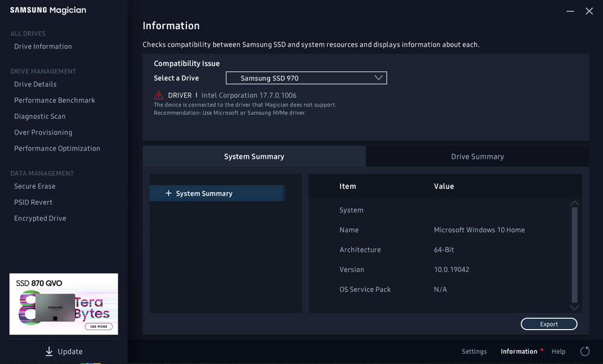This screenshot has width=603, height=364.
Task: Click the plus icon beside System Summary
Action: coord(168,193)
